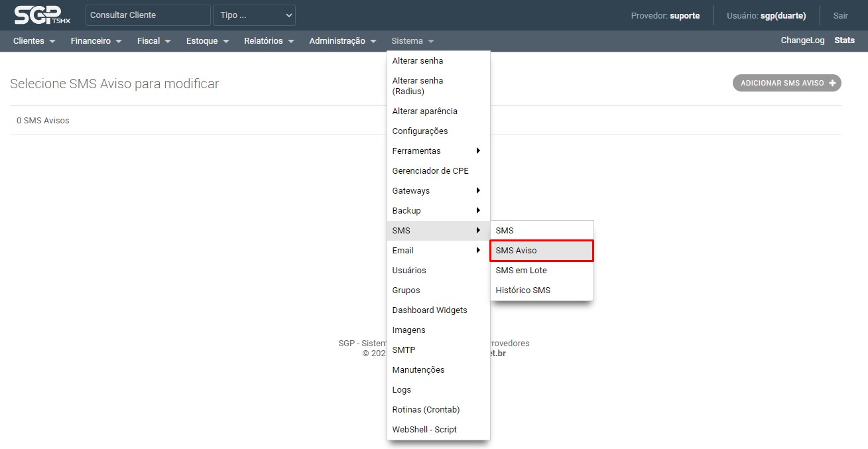The image size is (868, 449).
Task: Click the SGP TSMX logo
Action: click(42, 15)
